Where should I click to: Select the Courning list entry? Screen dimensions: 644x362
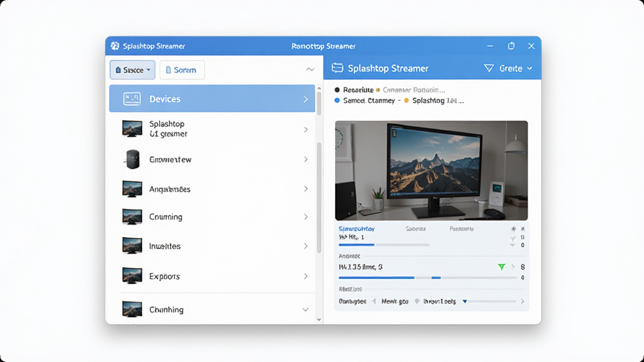click(x=212, y=217)
